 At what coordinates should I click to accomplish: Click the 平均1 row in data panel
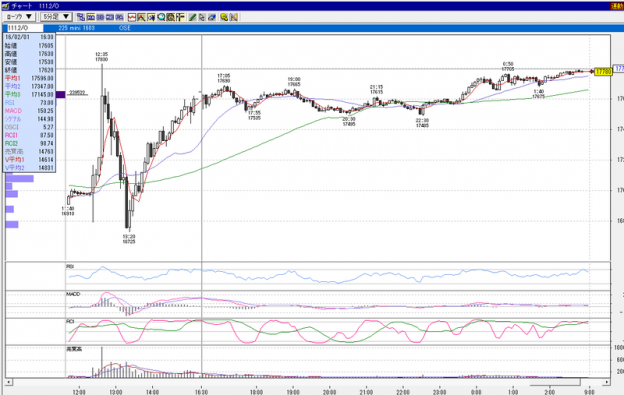click(29, 78)
